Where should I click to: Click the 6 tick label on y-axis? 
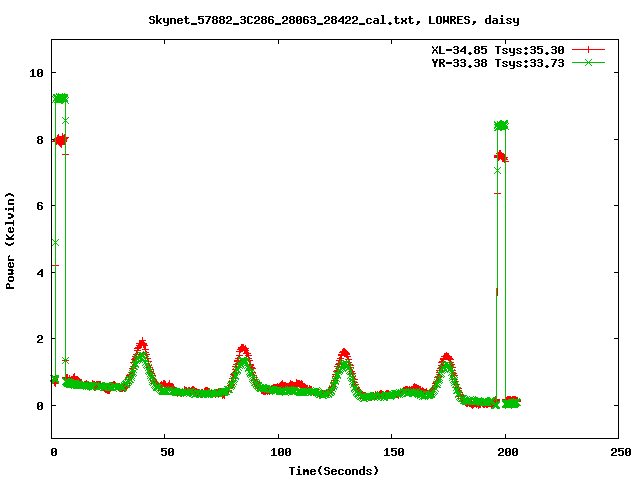pos(39,206)
